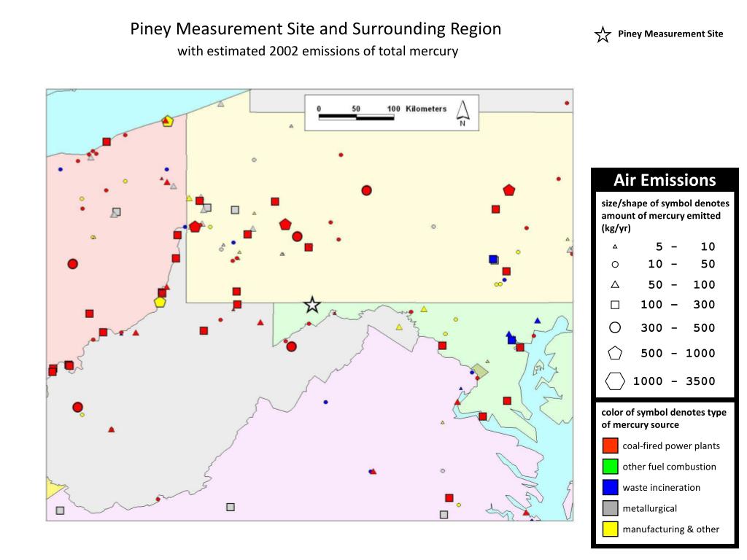Viewport: 747px width, 560px height.
Task: Click the black and white scale bar
Action: [x=356, y=117]
